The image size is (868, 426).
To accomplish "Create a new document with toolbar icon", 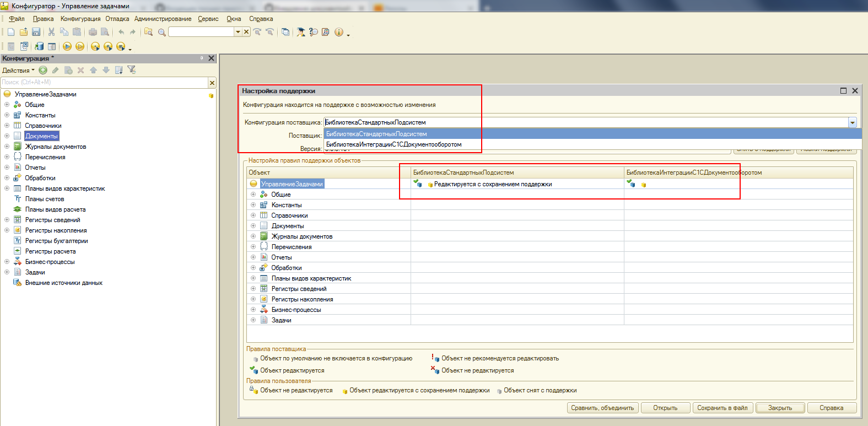I will pyautogui.click(x=11, y=32).
